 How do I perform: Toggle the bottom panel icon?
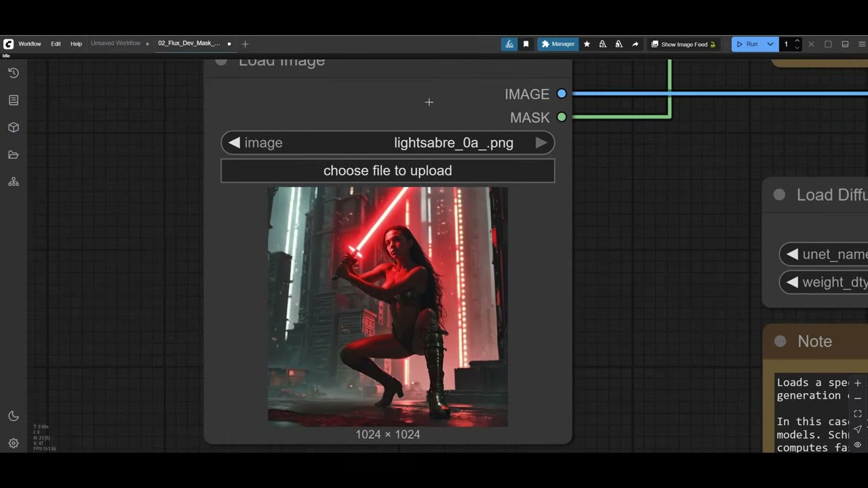(x=845, y=44)
